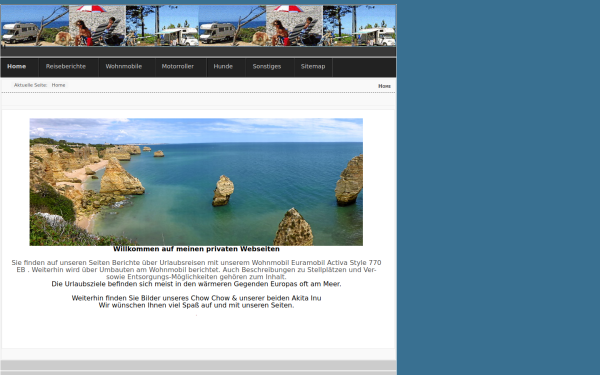The height and width of the screenshot is (375, 600).
Task: Click the paragraph about Wohnmobil Euramobil Activa Style
Action: point(196,270)
